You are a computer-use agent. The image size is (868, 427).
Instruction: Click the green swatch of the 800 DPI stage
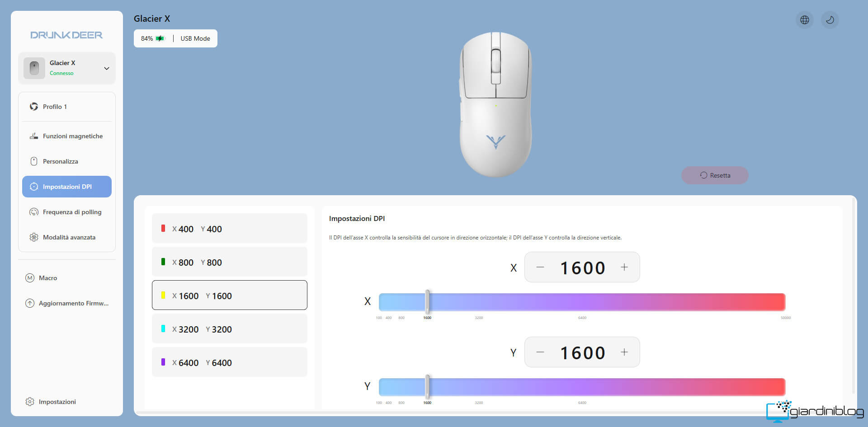coord(163,262)
